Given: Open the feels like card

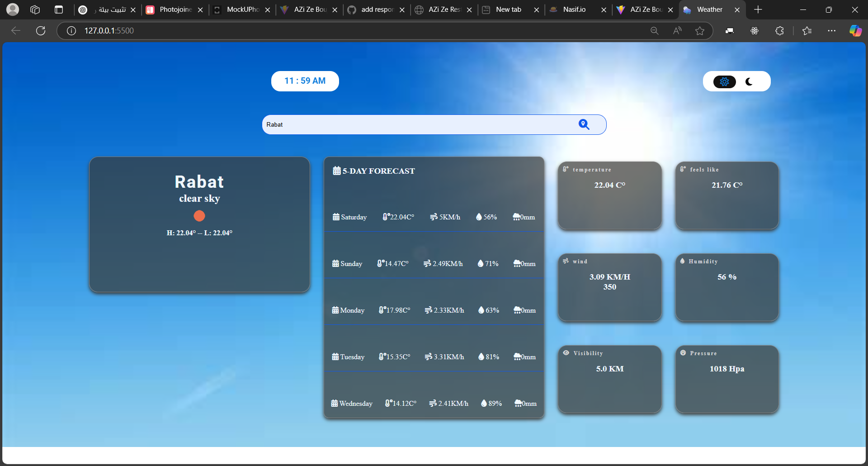Looking at the screenshot, I should point(726,195).
